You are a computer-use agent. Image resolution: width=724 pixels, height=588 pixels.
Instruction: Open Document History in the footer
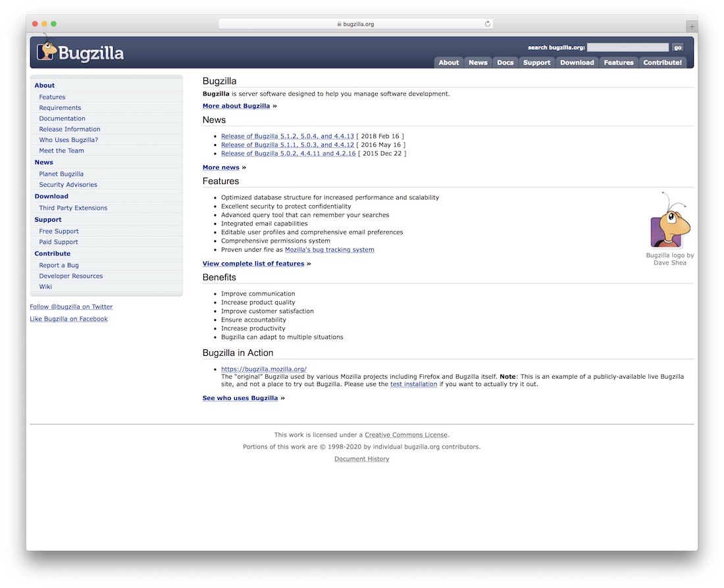click(361, 459)
